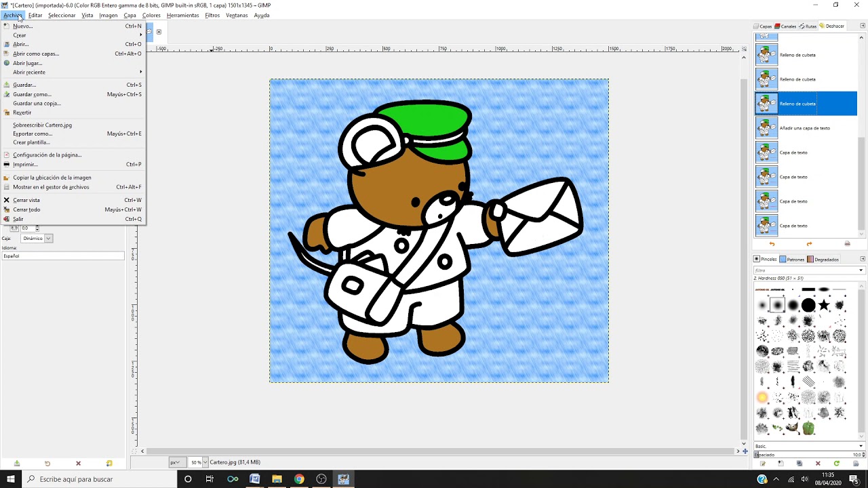This screenshot has width=868, height=488.
Task: Click the Windows Start button
Action: coord(11,479)
